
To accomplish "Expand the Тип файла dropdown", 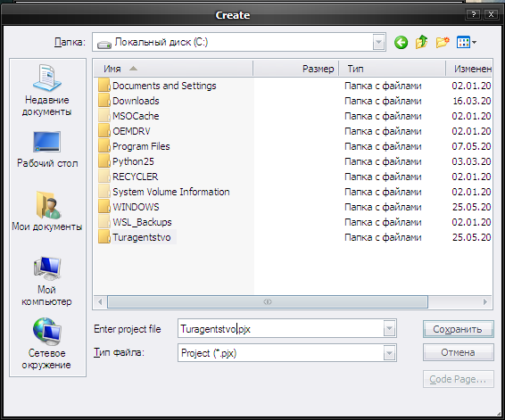I will 389,353.
